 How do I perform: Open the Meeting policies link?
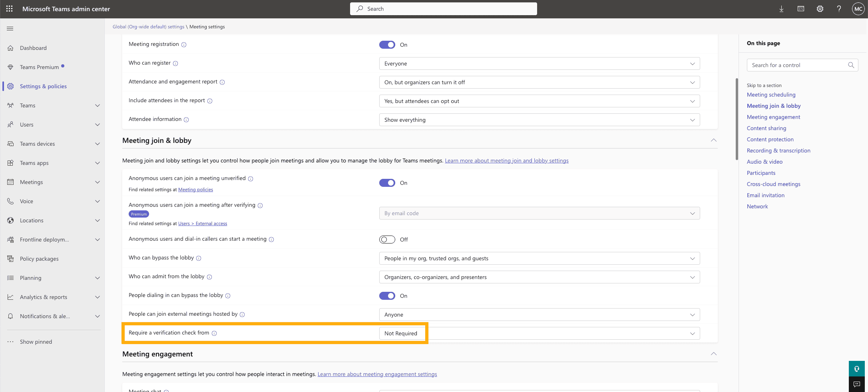pos(195,190)
